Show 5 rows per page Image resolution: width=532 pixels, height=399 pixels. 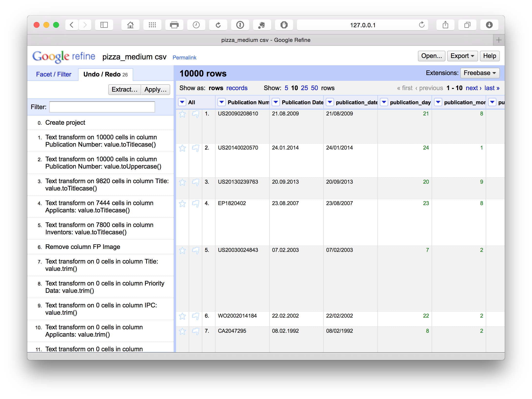286,88
